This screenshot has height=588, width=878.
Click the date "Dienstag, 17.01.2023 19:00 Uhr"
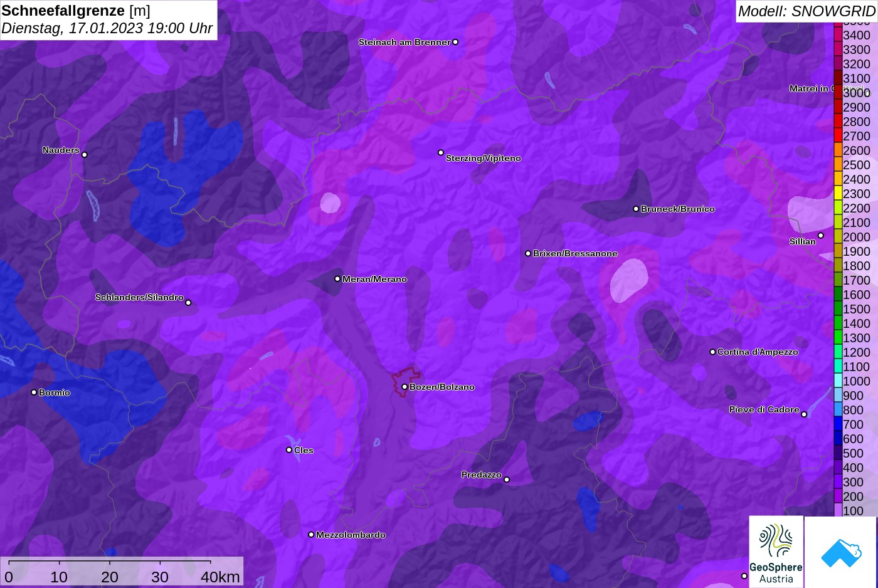pyautogui.click(x=107, y=28)
